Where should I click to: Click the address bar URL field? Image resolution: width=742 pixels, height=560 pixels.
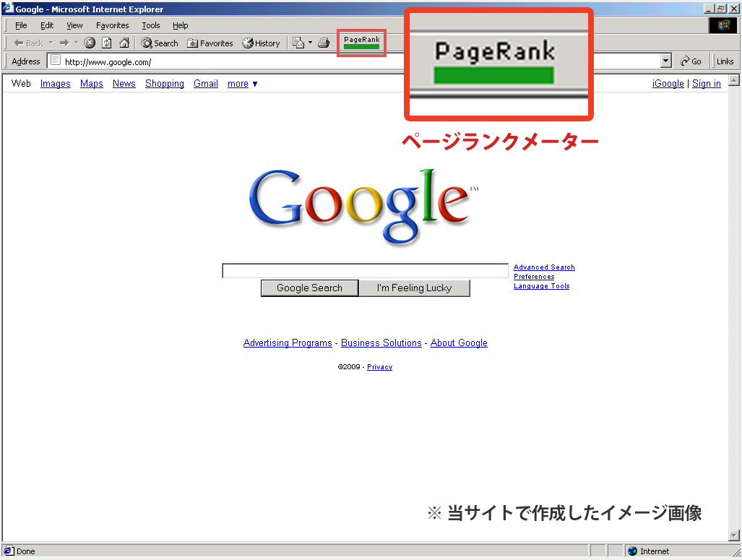click(360, 61)
